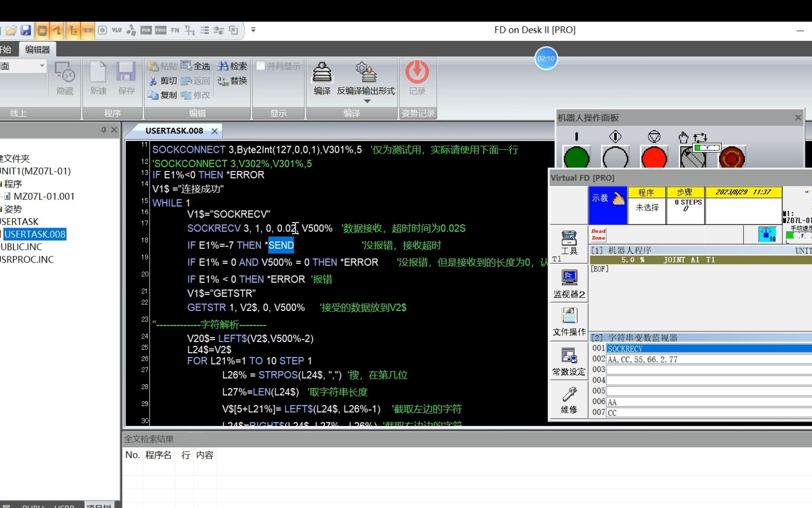Close the project tree panel
This screenshot has width=812, height=508.
(x=114, y=130)
